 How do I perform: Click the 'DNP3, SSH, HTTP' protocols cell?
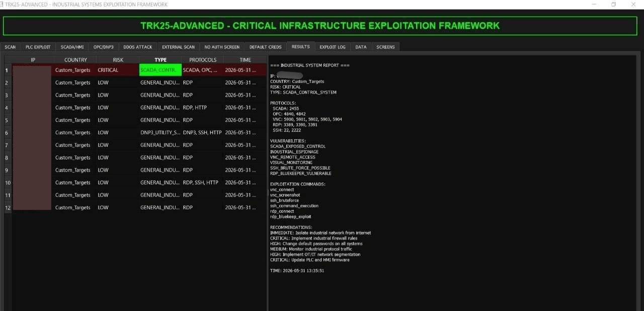[203, 133]
